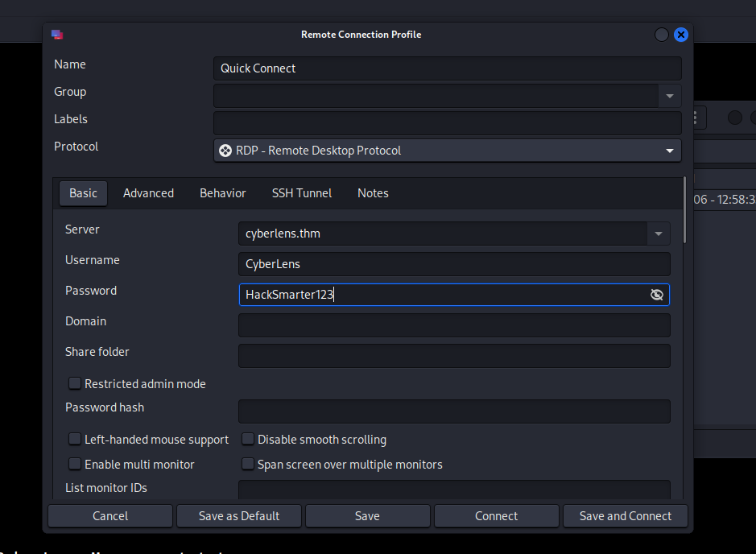756x554 pixels.
Task: Click the RDP protocol icon in Protocol field
Action: tap(225, 151)
